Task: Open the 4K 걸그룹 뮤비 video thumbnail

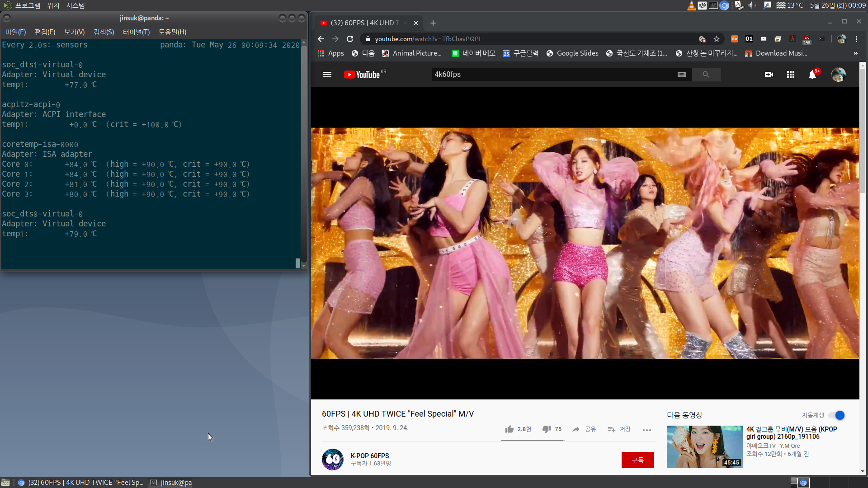Action: pyautogui.click(x=704, y=447)
